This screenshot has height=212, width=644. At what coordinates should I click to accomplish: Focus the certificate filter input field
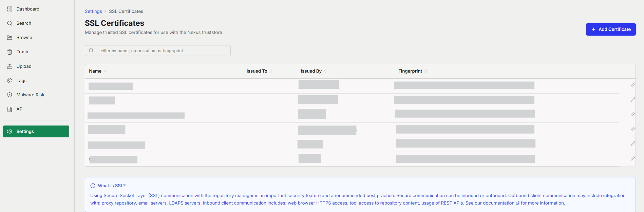pos(158,51)
